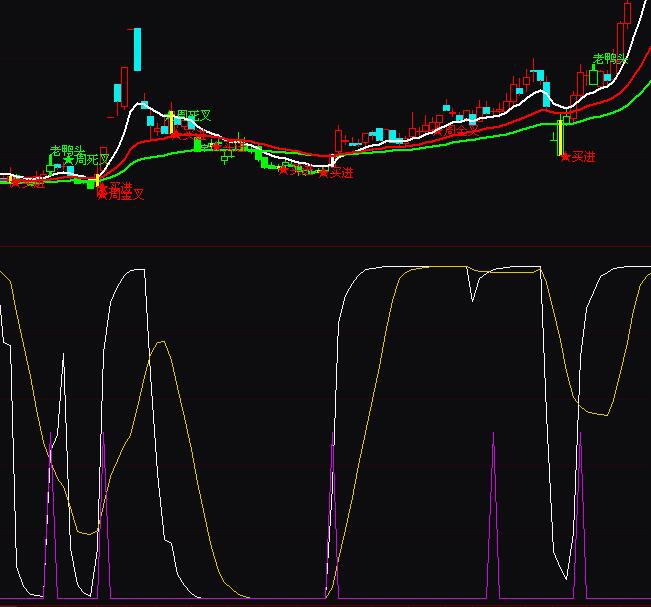Click the yellow indicator line's first rounded peak
This screenshot has width=651, height=607.
coord(161,345)
